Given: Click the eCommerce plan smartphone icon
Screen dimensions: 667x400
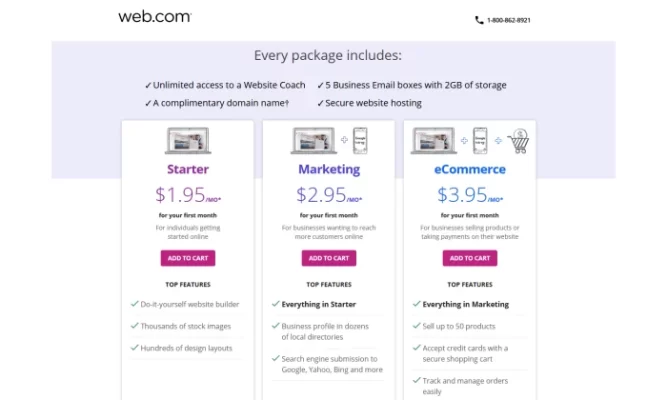Looking at the screenshot, I should coord(480,140).
